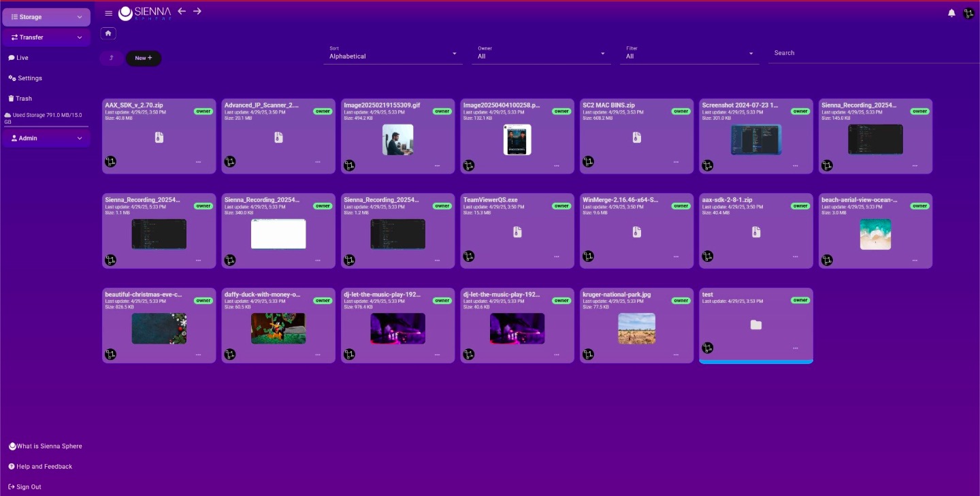
Task: Click the file icon on TeamViewerQS.exe card
Action: pos(517,232)
